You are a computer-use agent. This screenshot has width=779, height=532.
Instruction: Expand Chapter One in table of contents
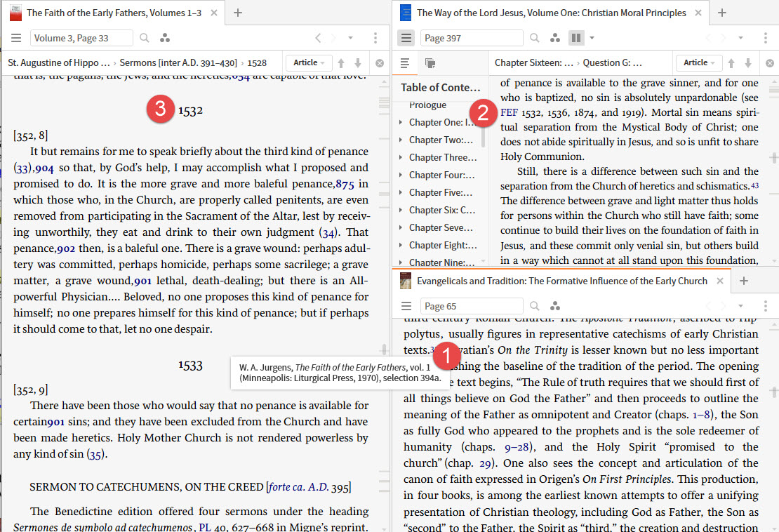click(x=401, y=122)
